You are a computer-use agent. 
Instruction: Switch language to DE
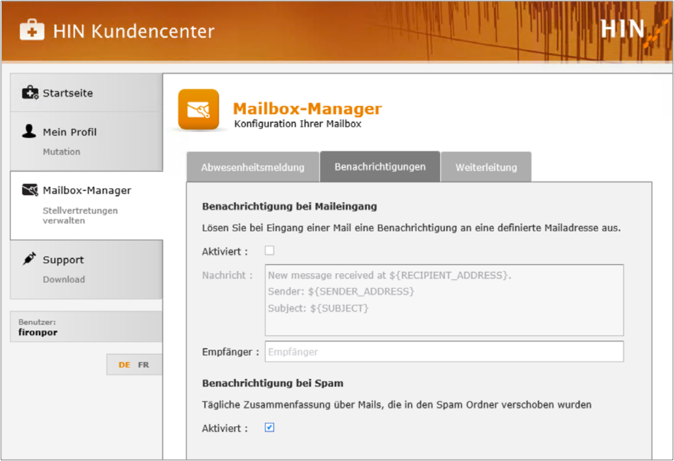(124, 365)
